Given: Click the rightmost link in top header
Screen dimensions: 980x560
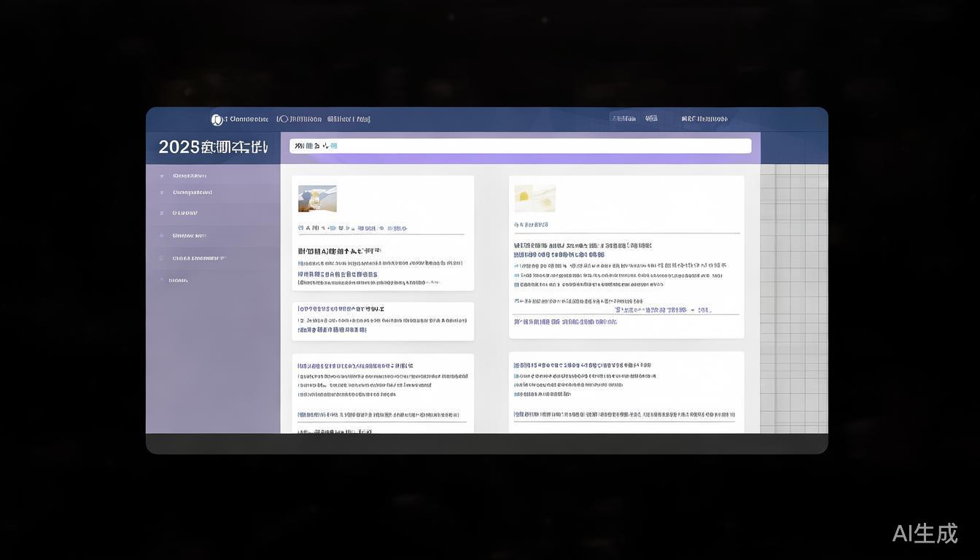Looking at the screenshot, I should pos(704,119).
